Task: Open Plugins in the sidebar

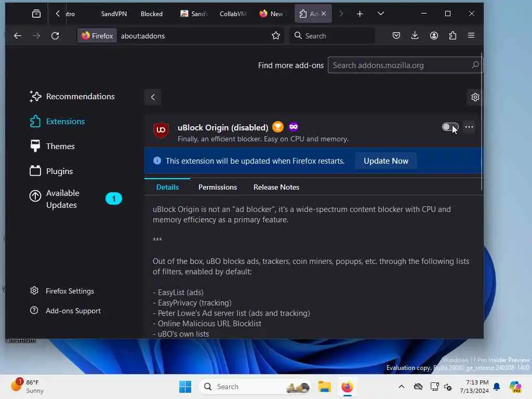Action: coord(51,171)
